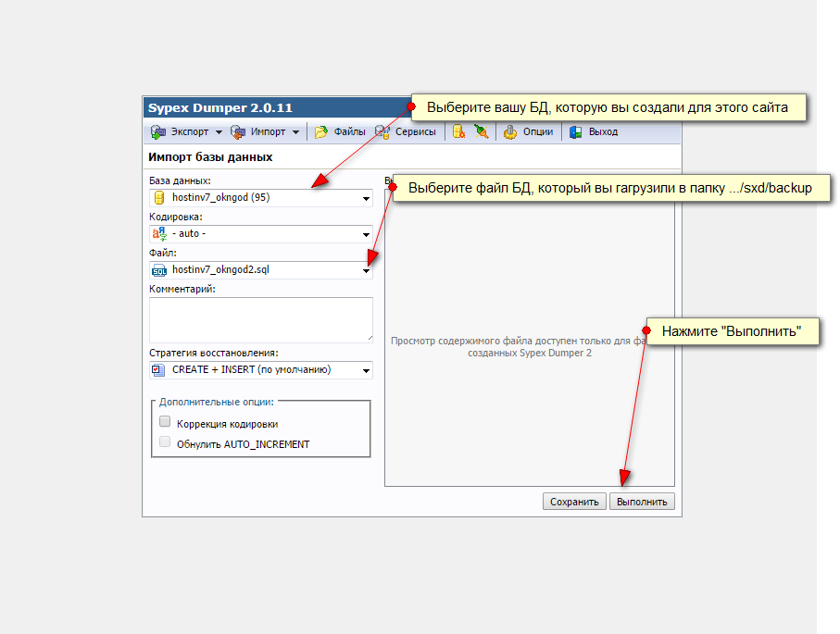Toggle the Обнулить AUTO_INCREMENT checkbox

pyautogui.click(x=165, y=443)
